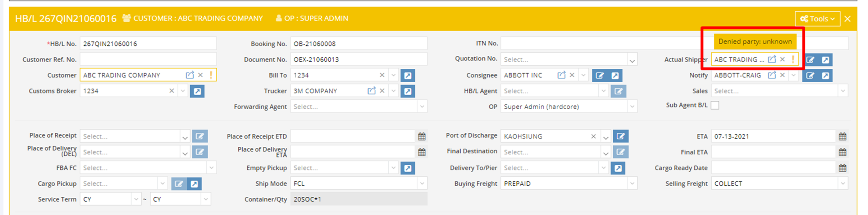Viewport: 868px width, 215px height.
Task: Open calendar for Place of Receipt ETD
Action: 422,137
